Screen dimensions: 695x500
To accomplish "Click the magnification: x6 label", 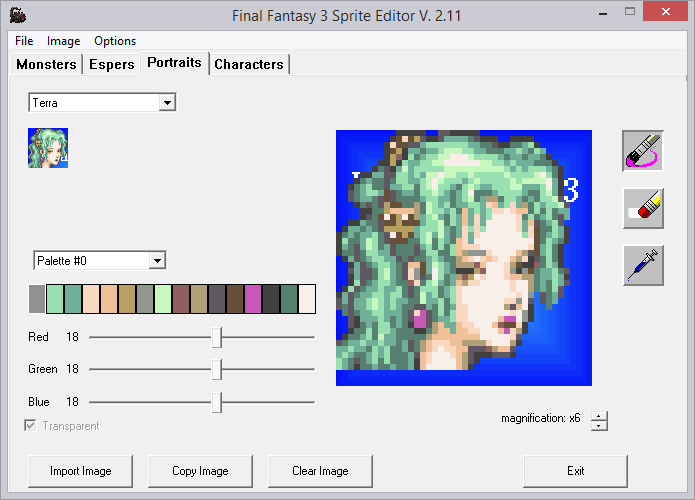I will (x=540, y=418).
